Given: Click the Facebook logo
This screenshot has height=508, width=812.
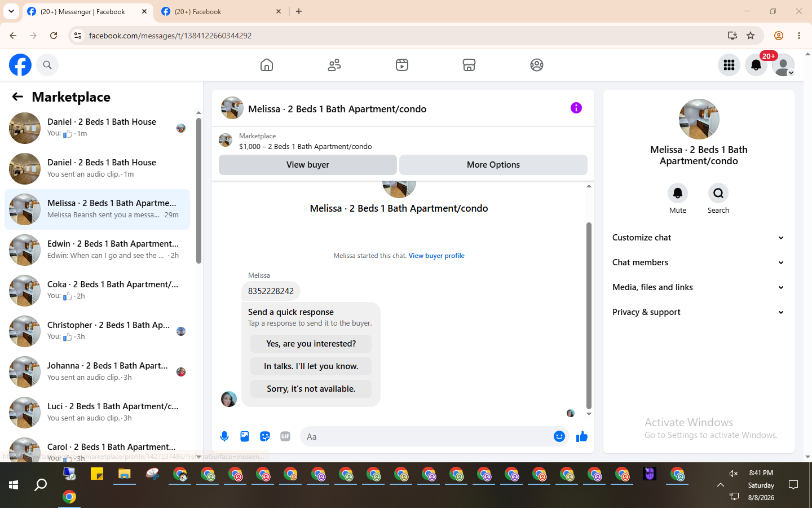Looking at the screenshot, I should (x=20, y=65).
